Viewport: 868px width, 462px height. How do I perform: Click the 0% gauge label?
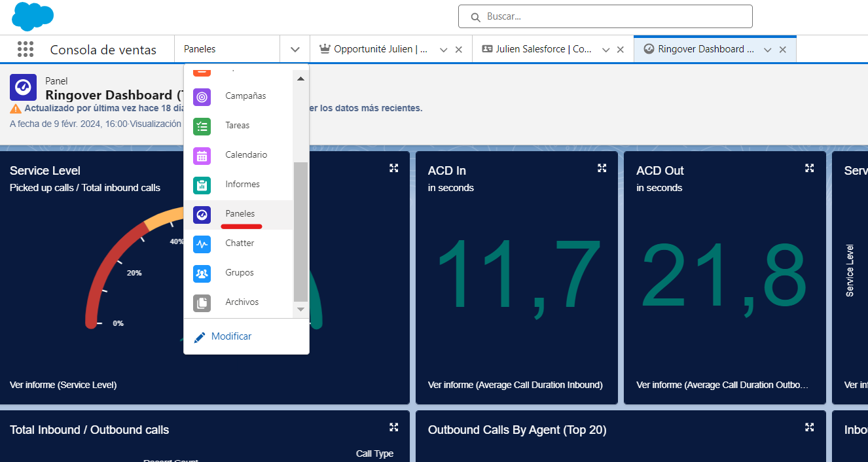coord(118,323)
